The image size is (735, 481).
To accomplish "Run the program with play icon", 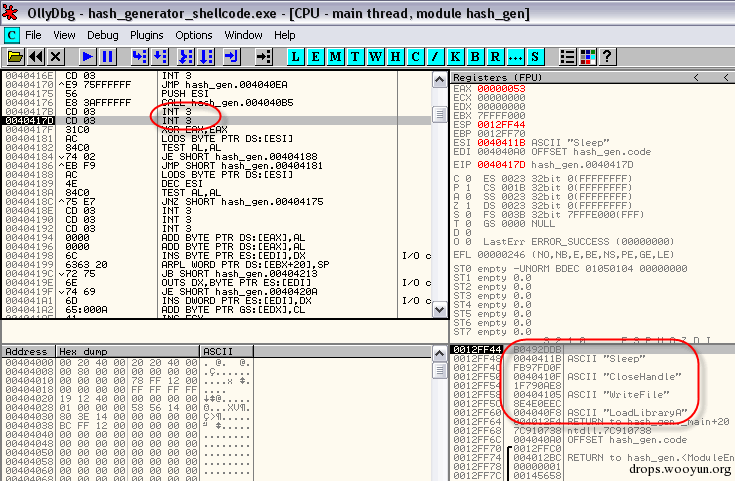I will pyautogui.click(x=87, y=57).
